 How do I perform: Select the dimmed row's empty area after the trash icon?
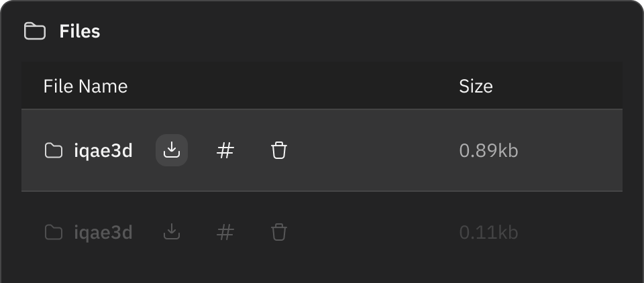pos(372,232)
